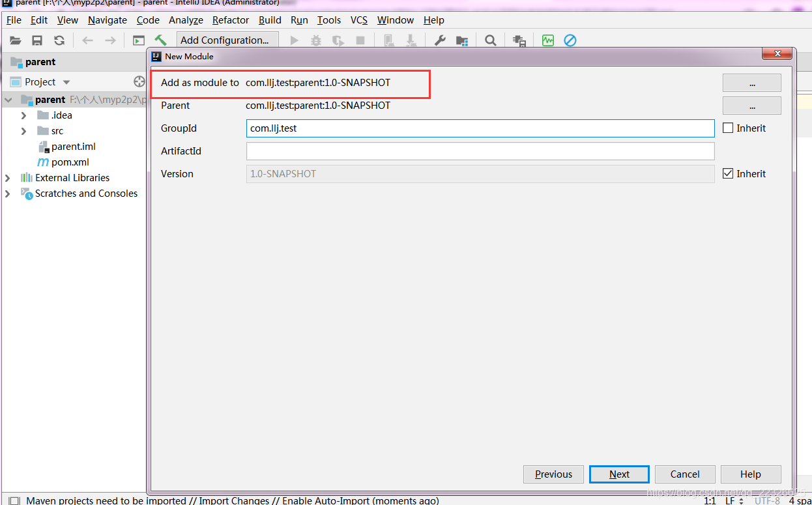
Task: Open the File menu
Action: click(14, 20)
